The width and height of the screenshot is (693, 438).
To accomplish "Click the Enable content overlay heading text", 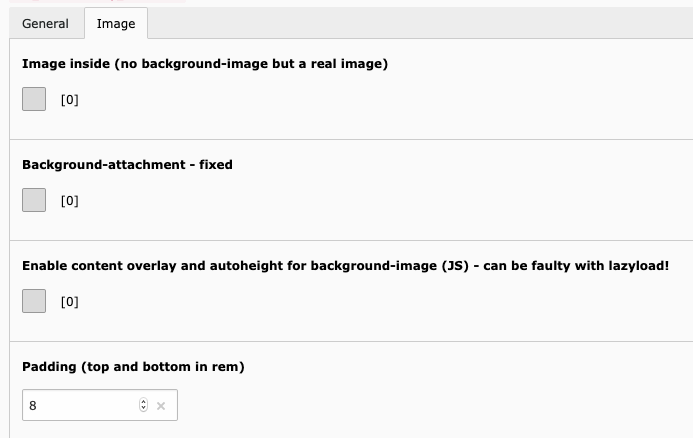I will (346, 266).
